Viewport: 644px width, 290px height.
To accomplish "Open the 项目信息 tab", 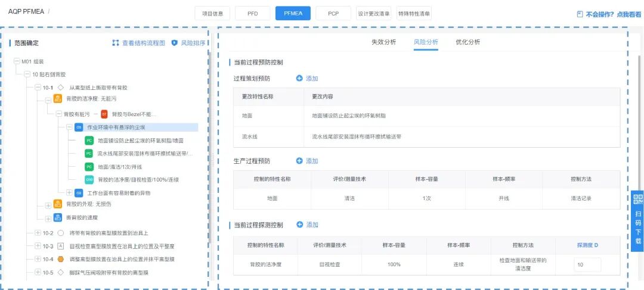I will [212, 14].
